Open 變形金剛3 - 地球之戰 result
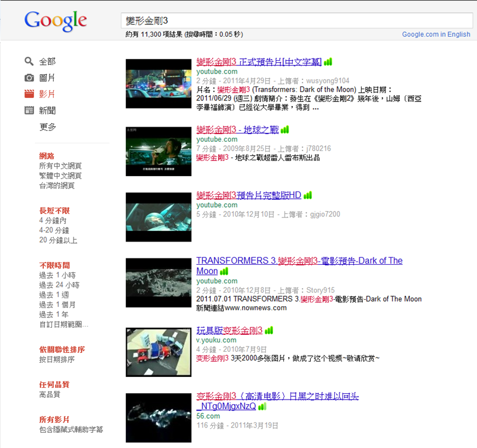The height and width of the screenshot is (448, 477). coord(237,130)
